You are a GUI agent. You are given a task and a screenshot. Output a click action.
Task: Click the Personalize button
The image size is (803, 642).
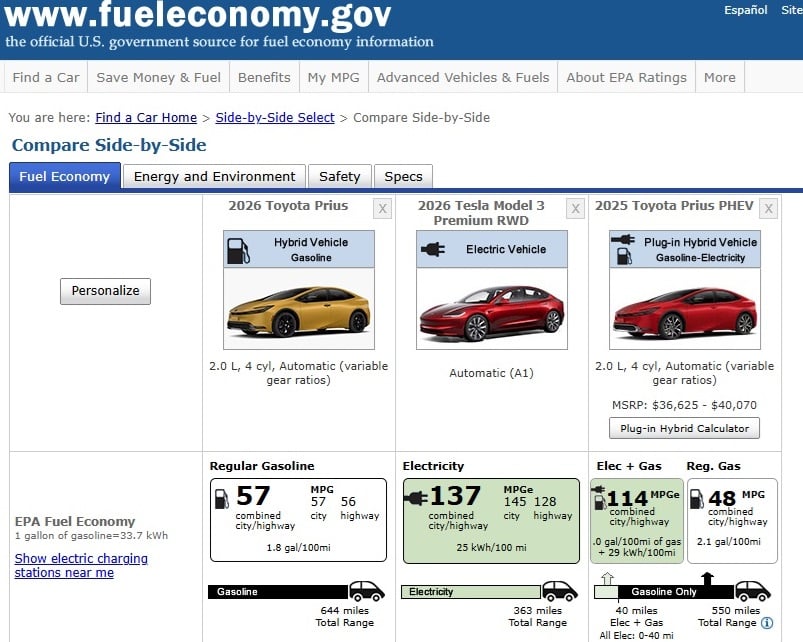(x=105, y=291)
